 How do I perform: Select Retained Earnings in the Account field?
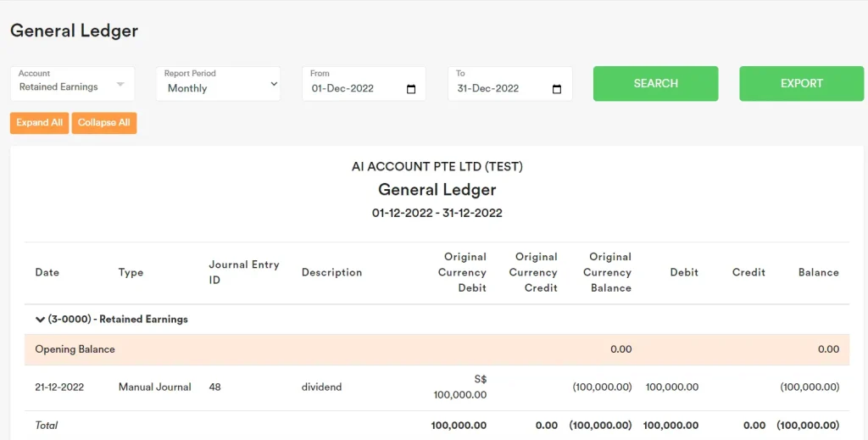coord(73,84)
